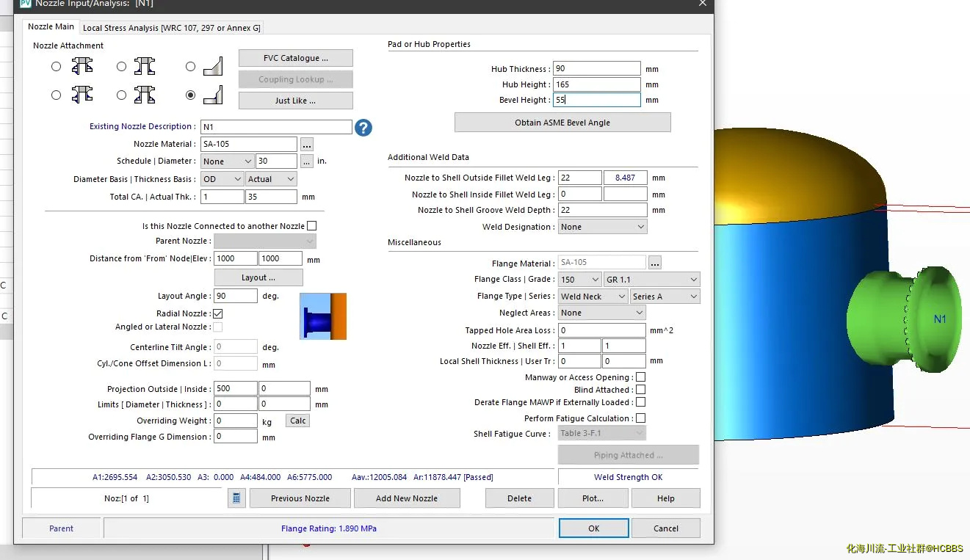Click calculator icon beside Noz:[1 of 1]
Screen dimensions: 970x560
pyautogui.click(x=236, y=498)
